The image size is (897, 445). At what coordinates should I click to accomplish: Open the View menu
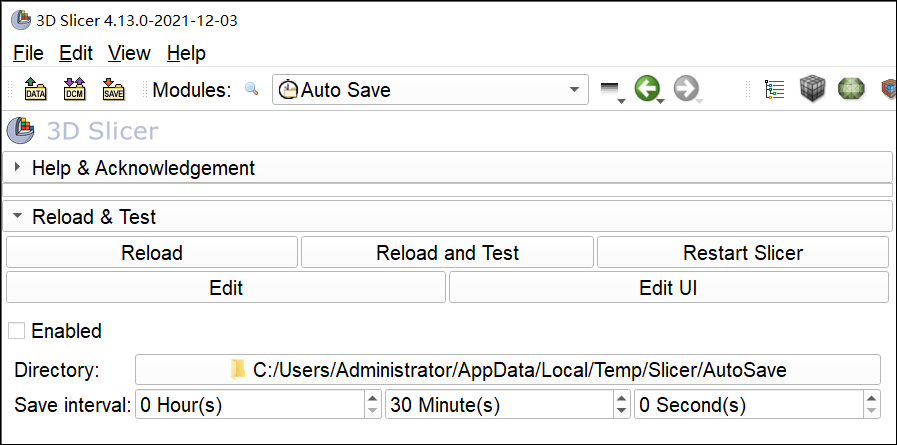(x=129, y=53)
